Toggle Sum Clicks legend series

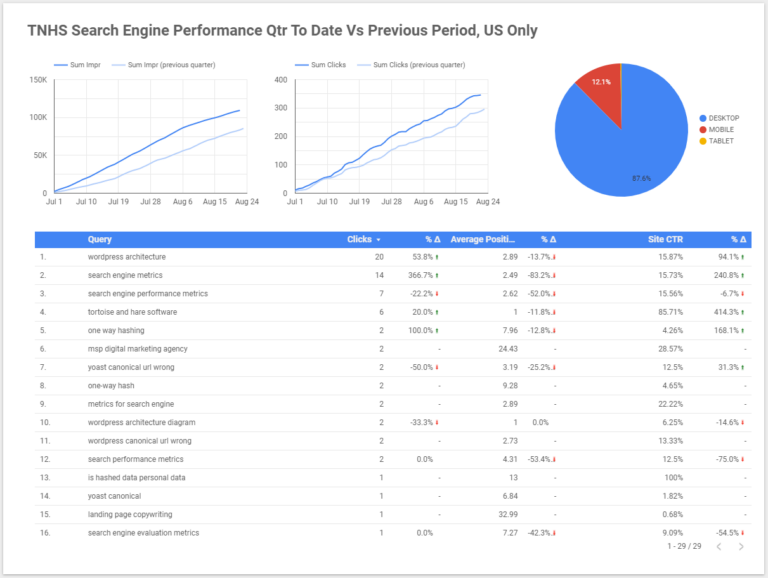pos(320,65)
